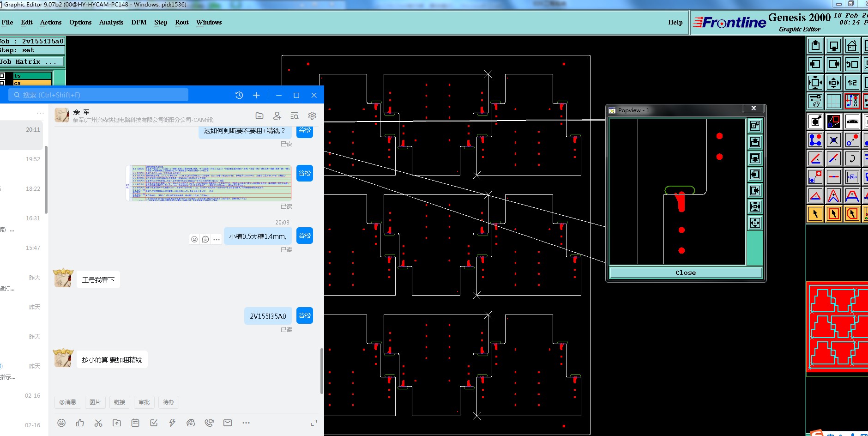Open the Analysis menu
868x436 pixels.
point(111,22)
